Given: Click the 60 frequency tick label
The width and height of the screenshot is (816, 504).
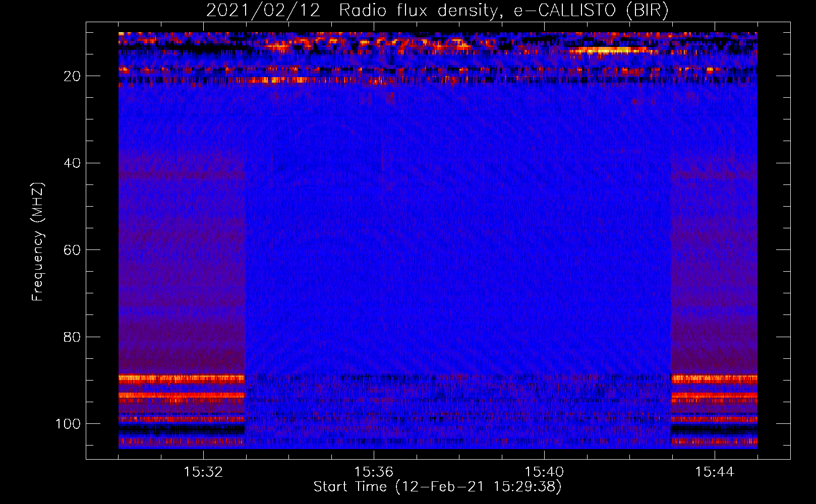Looking at the screenshot, I should [72, 250].
